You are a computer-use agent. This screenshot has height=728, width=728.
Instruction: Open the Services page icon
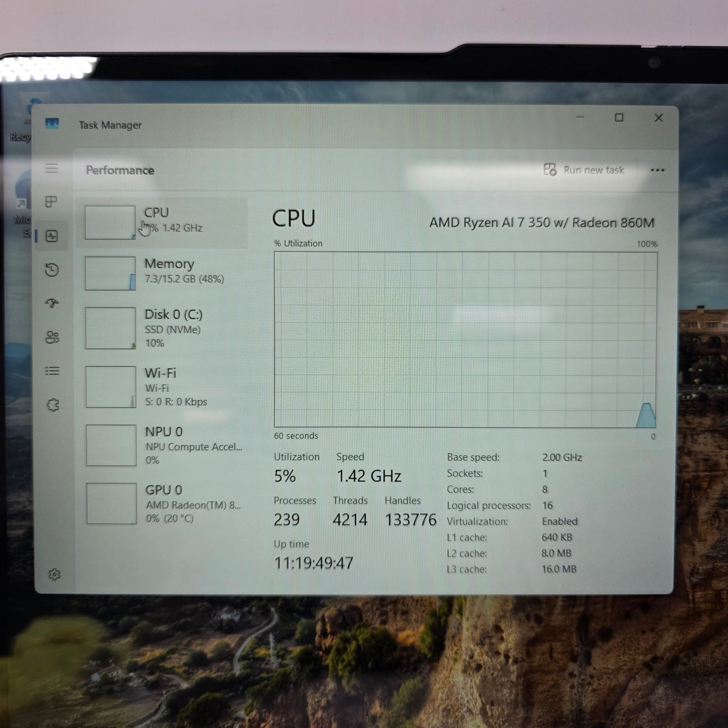[53, 405]
